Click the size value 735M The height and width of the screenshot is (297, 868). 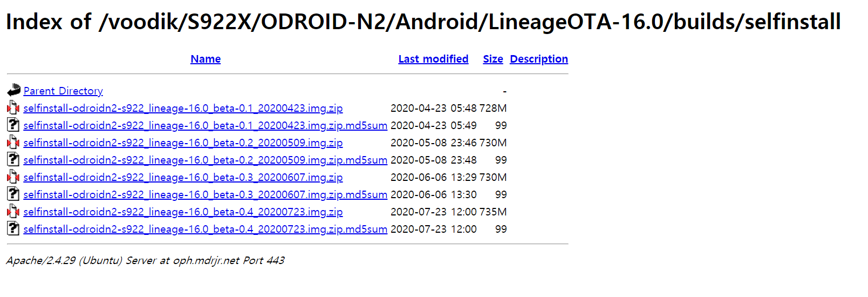tap(493, 212)
